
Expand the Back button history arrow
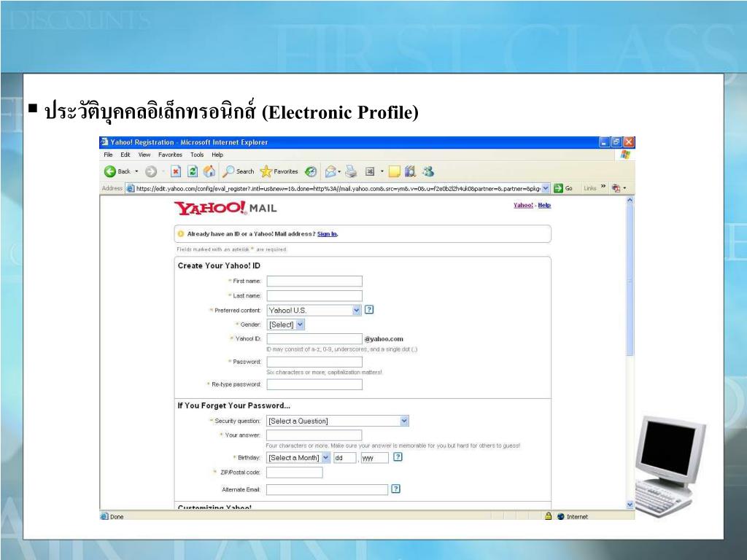tap(136, 171)
